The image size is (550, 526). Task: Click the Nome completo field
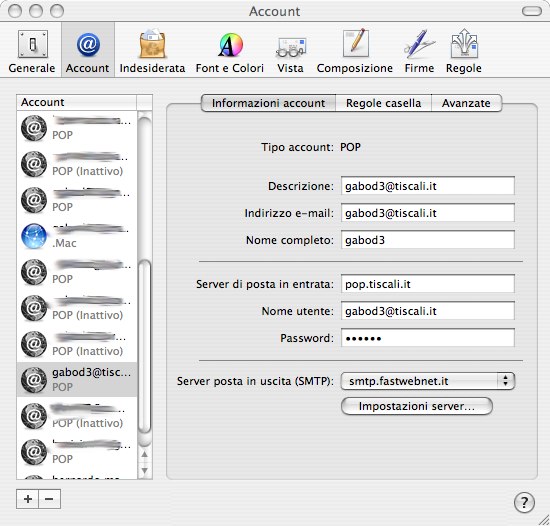(x=428, y=240)
